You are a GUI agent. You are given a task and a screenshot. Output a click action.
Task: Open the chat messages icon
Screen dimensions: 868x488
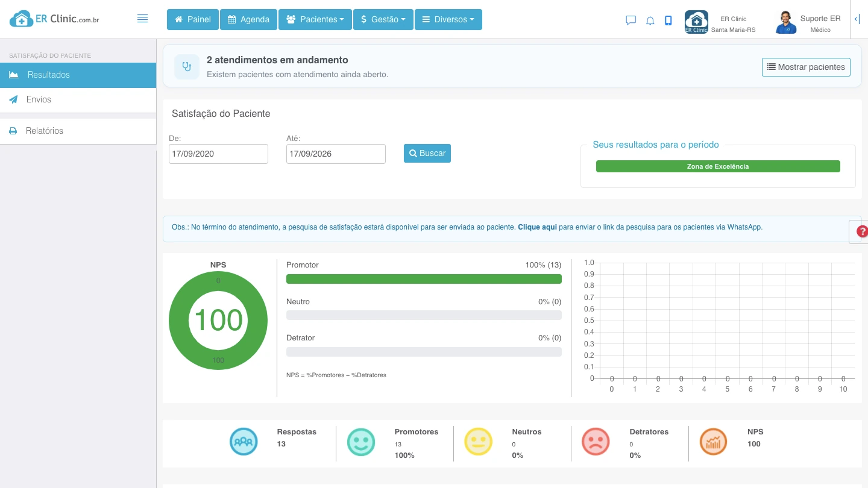[x=631, y=20]
